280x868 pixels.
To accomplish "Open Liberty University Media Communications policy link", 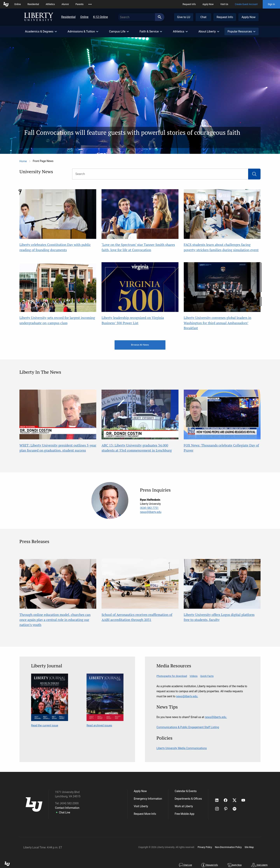I will coord(181,748).
